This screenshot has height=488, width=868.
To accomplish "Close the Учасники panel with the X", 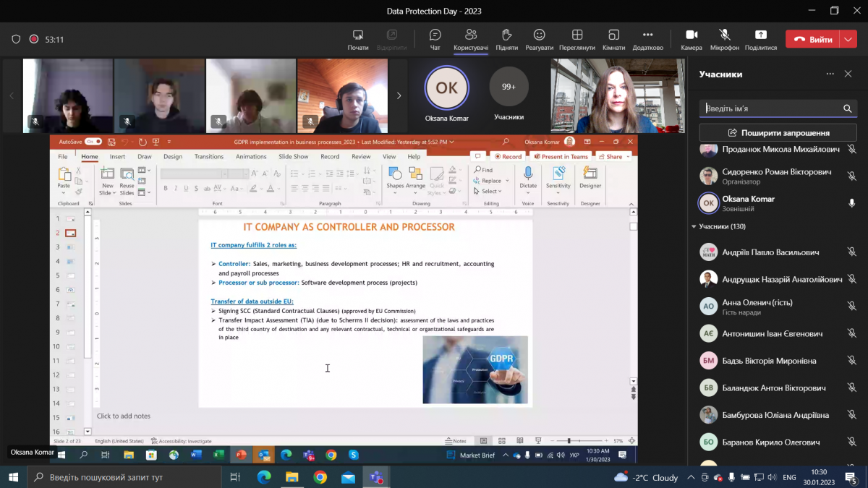I will [x=848, y=74].
